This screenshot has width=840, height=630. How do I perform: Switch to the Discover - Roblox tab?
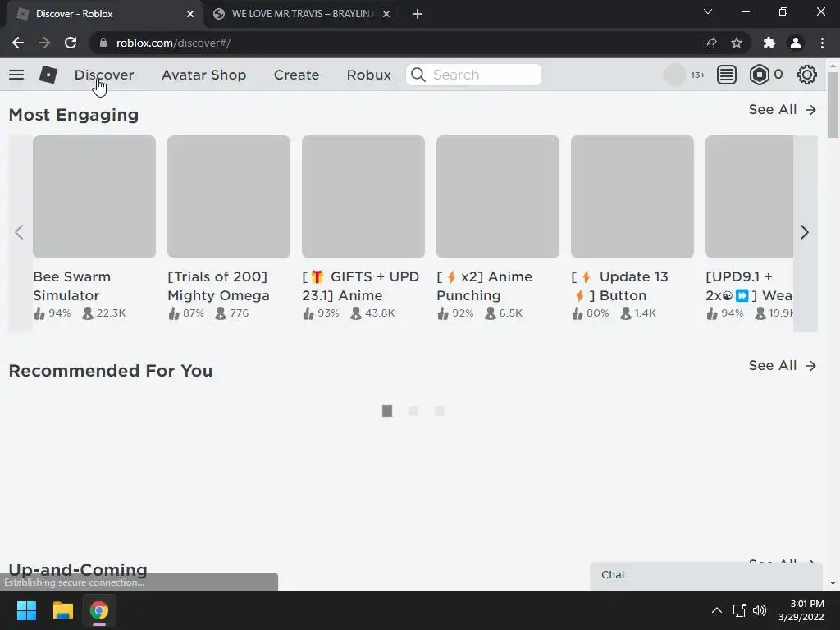click(103, 14)
